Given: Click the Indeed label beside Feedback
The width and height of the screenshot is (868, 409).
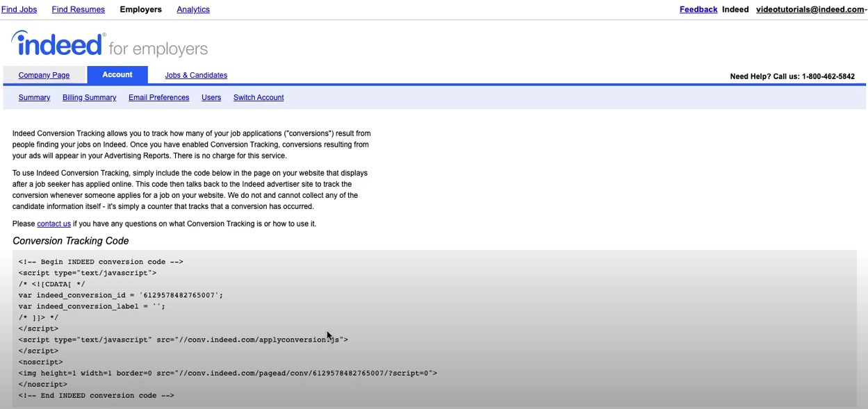Looking at the screenshot, I should coord(735,10).
